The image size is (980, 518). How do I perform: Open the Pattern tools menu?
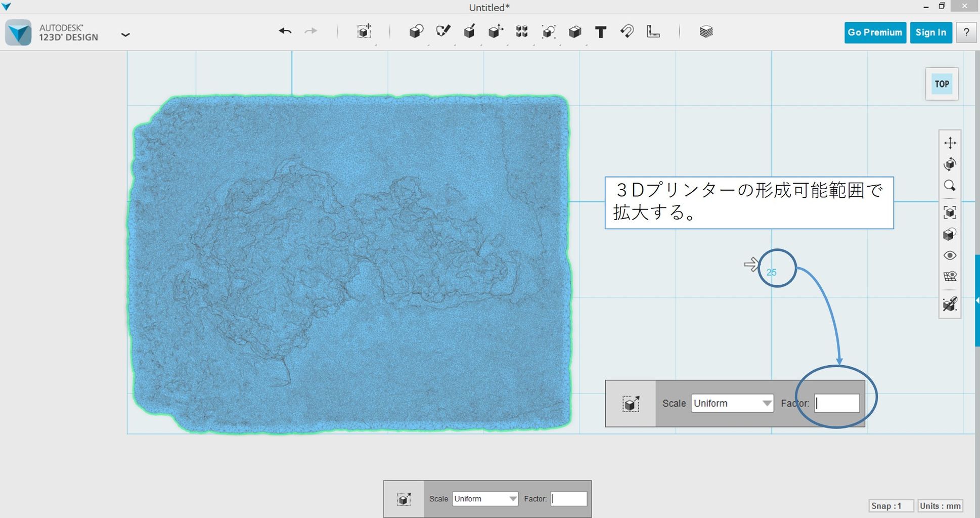[x=522, y=32]
